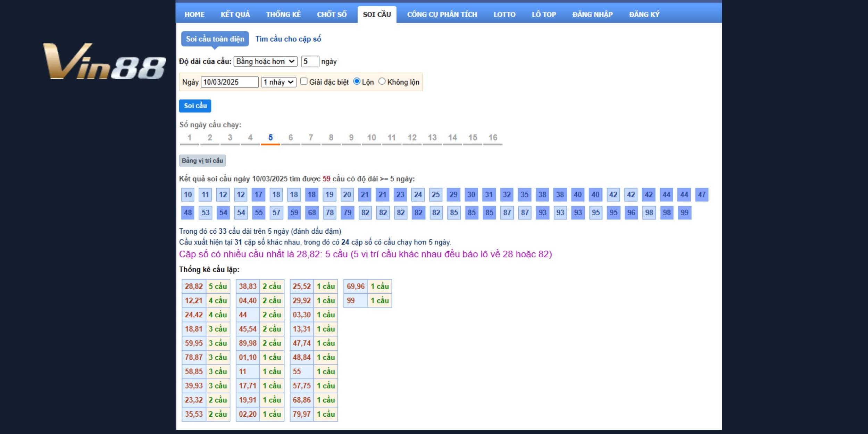Click result number box 20

[347, 195]
